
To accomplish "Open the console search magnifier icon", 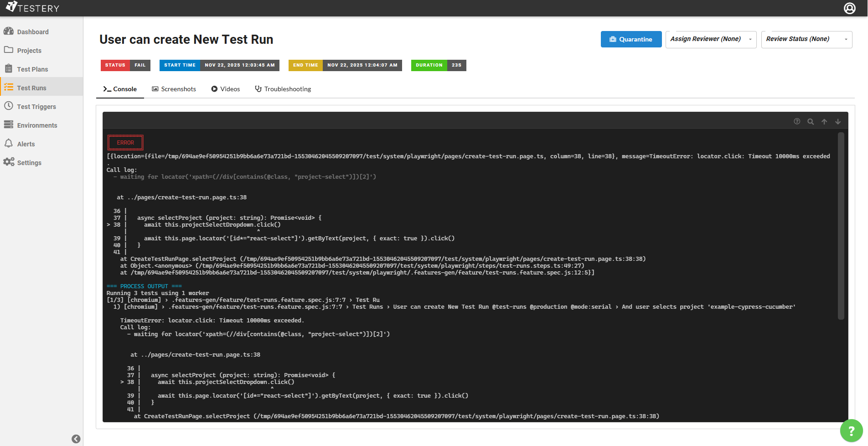I will (811, 121).
